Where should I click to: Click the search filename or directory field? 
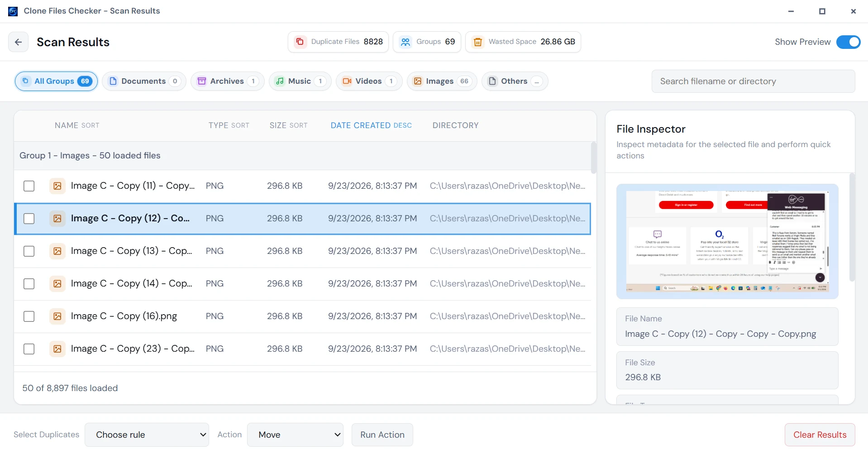click(x=753, y=81)
